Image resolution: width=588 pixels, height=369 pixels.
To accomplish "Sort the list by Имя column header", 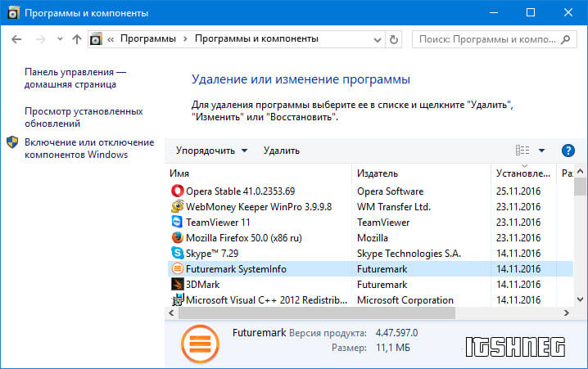I will (179, 173).
